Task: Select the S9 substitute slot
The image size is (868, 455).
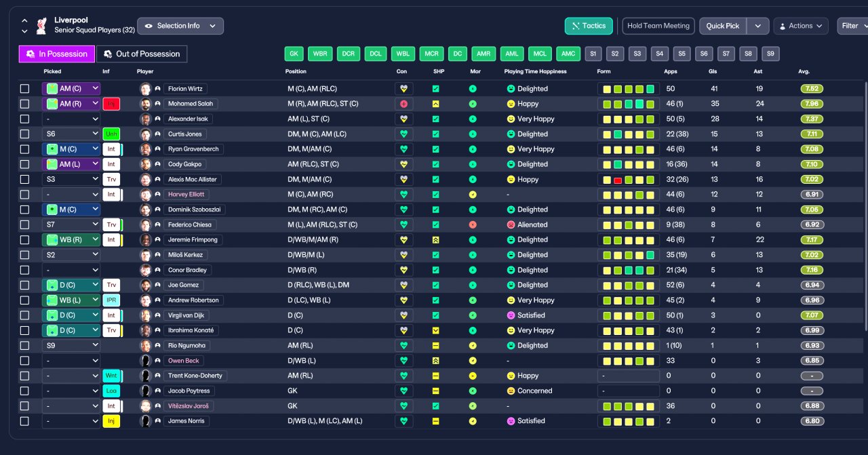Action: [x=770, y=54]
